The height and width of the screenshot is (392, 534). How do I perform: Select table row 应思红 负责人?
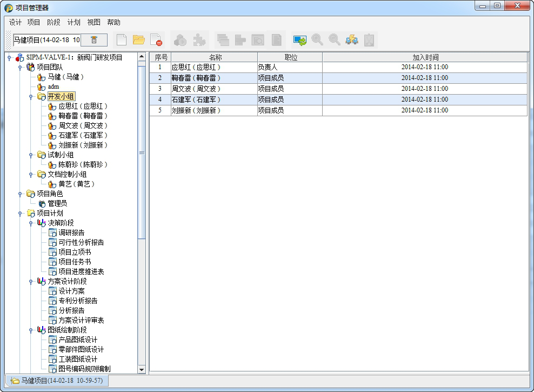click(x=338, y=67)
